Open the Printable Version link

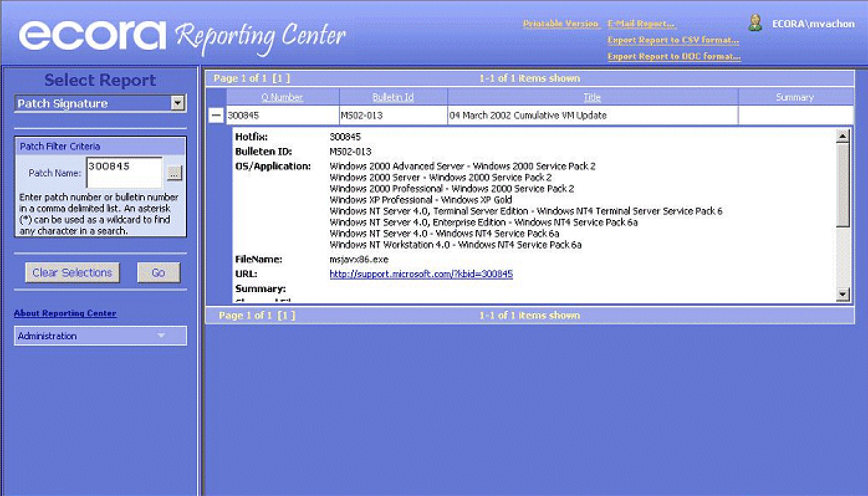[x=561, y=24]
